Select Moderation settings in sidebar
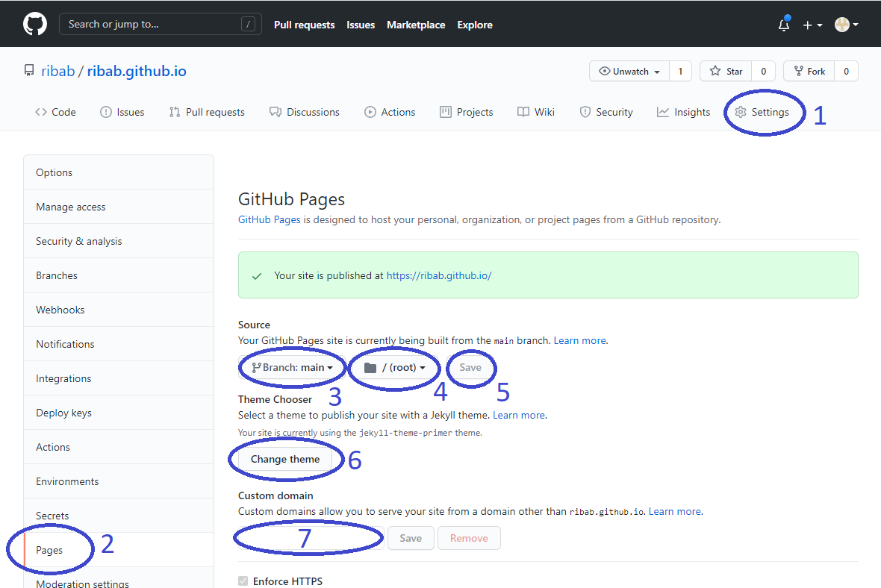 [x=119, y=578]
